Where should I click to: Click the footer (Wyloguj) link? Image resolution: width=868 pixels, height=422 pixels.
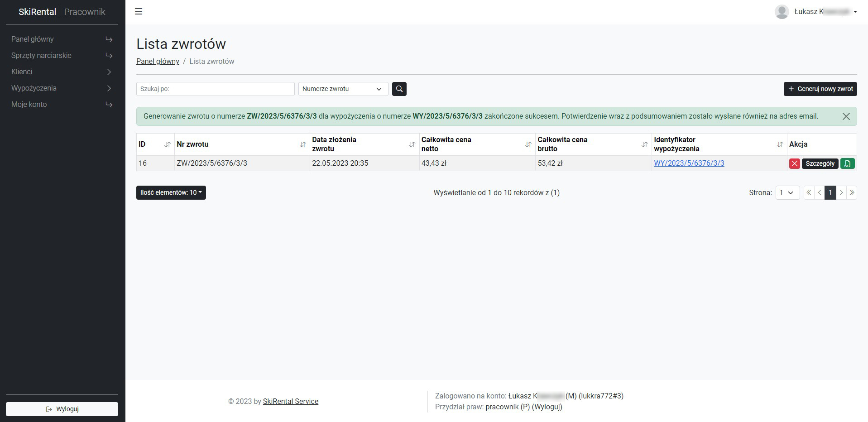pyautogui.click(x=547, y=407)
